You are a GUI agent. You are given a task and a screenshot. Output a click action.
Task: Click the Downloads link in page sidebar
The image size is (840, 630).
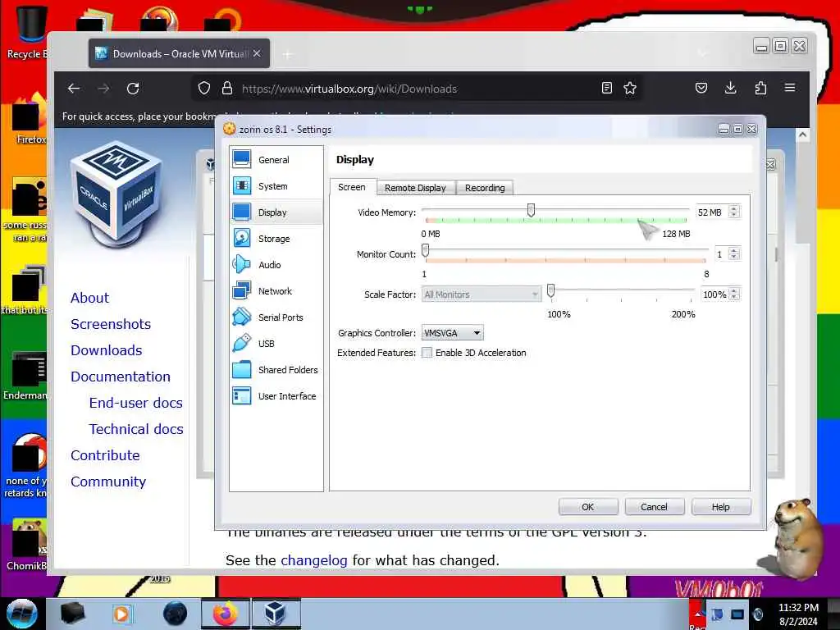point(107,350)
